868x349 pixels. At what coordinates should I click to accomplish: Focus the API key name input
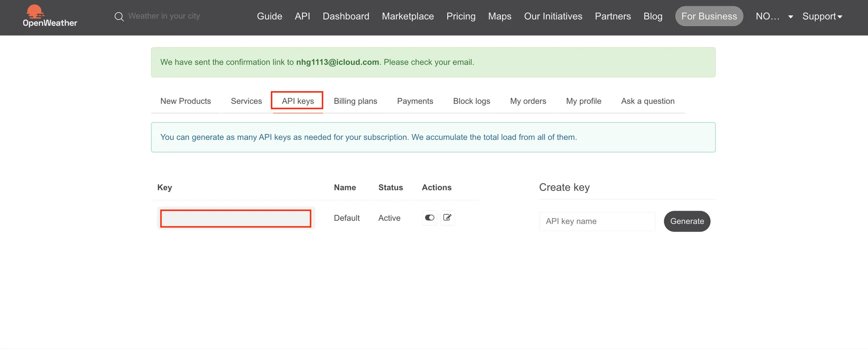point(597,221)
